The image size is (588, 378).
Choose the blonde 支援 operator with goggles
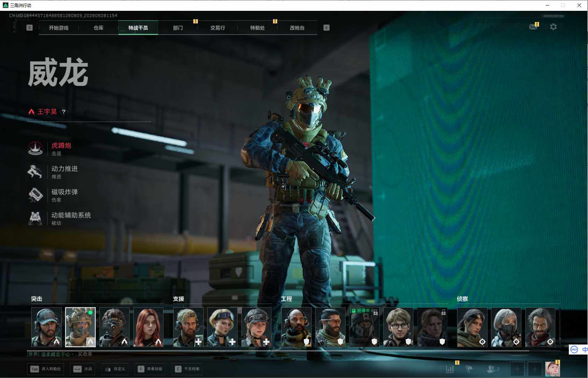pyautogui.click(x=222, y=327)
